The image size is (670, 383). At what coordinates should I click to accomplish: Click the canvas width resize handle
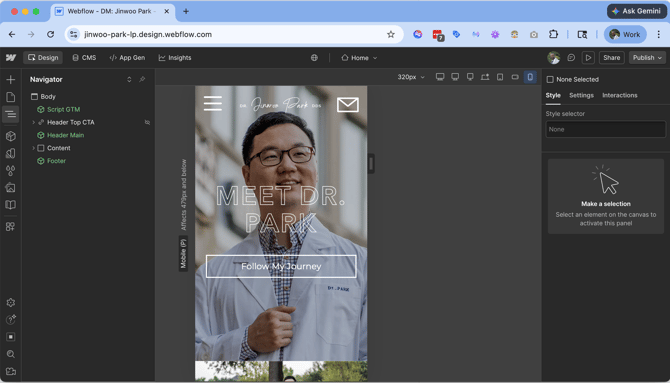pos(371,164)
